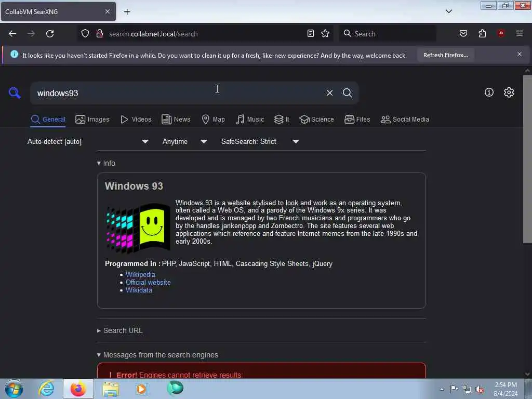Open Windows Media Player from taskbar
532x399 pixels.
[141, 389]
